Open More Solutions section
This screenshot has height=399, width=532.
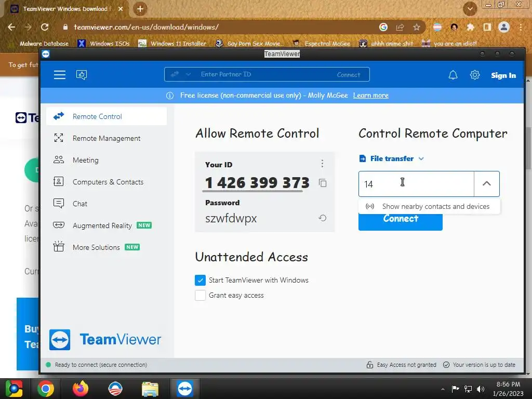(x=107, y=247)
